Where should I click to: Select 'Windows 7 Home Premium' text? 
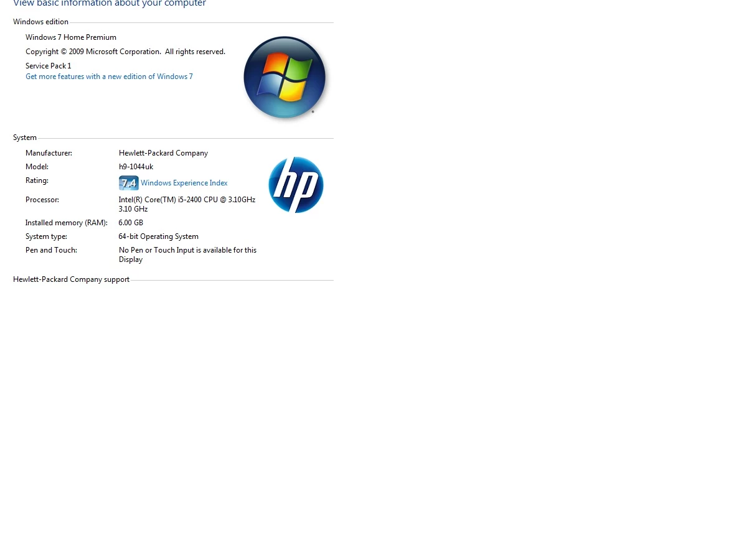pos(71,37)
